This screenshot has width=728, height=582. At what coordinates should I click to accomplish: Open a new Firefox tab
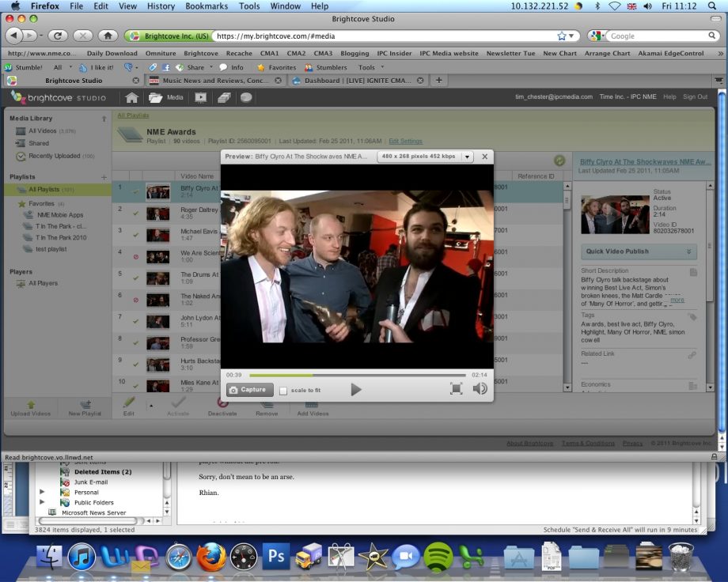[x=438, y=81]
